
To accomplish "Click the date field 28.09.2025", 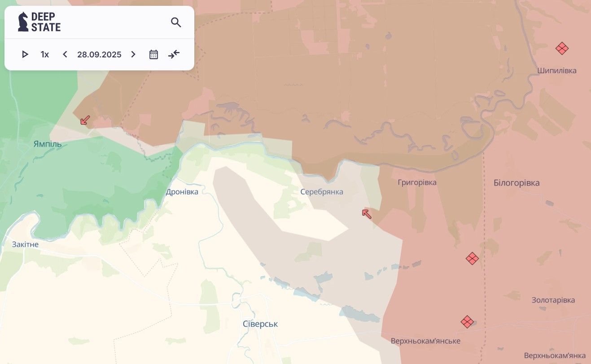I will 99,54.
